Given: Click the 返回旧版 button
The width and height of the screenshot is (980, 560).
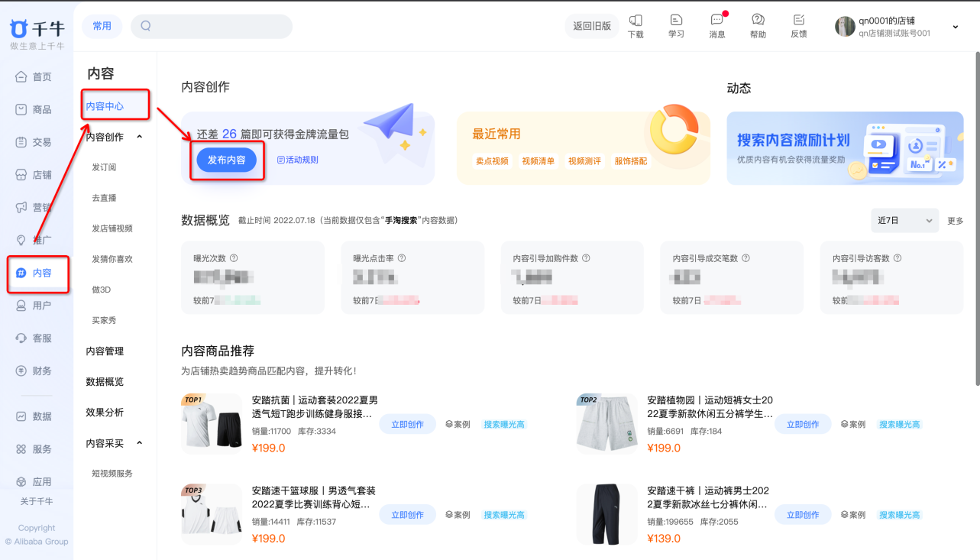Looking at the screenshot, I should tap(592, 26).
